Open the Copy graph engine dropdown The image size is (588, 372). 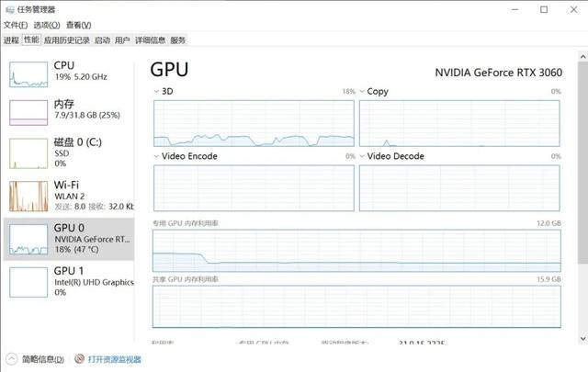[x=362, y=92]
